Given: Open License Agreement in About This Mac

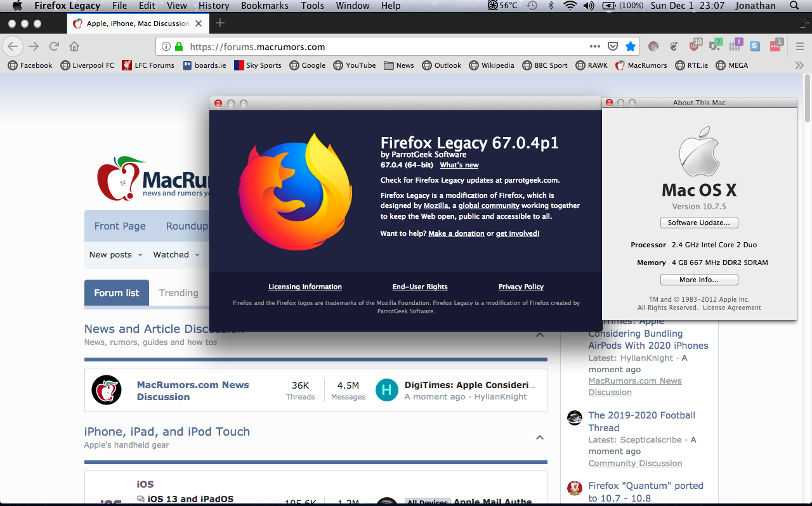Looking at the screenshot, I should click(731, 308).
